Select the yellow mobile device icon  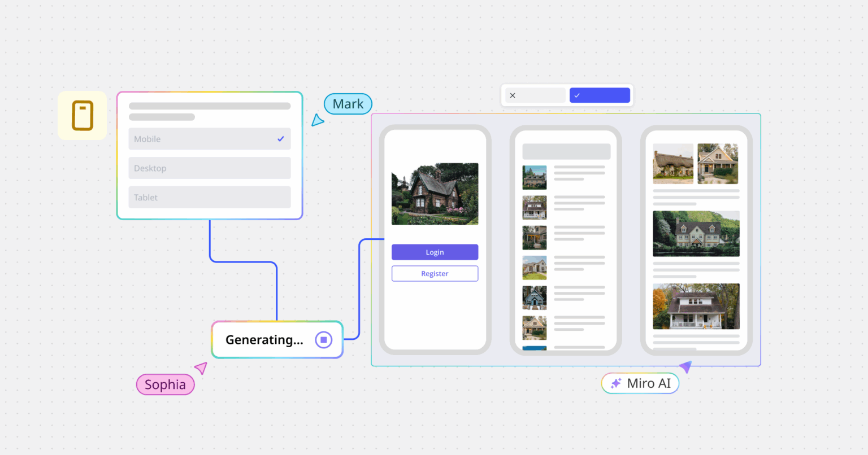click(83, 115)
